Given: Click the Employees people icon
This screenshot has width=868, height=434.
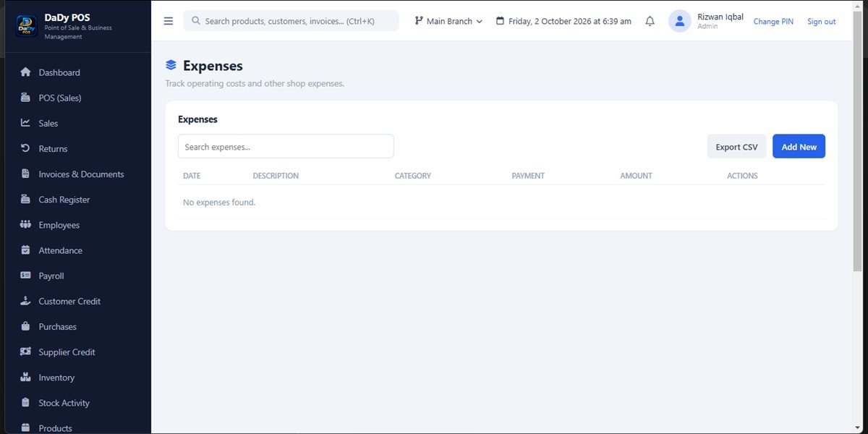Looking at the screenshot, I should [26, 224].
